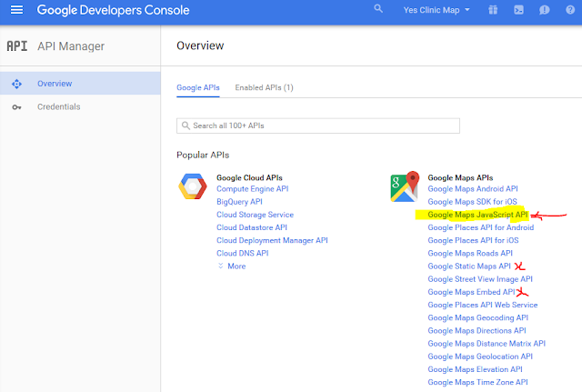Click the Overview sidebar icon
This screenshot has width=582, height=392.
coord(16,84)
